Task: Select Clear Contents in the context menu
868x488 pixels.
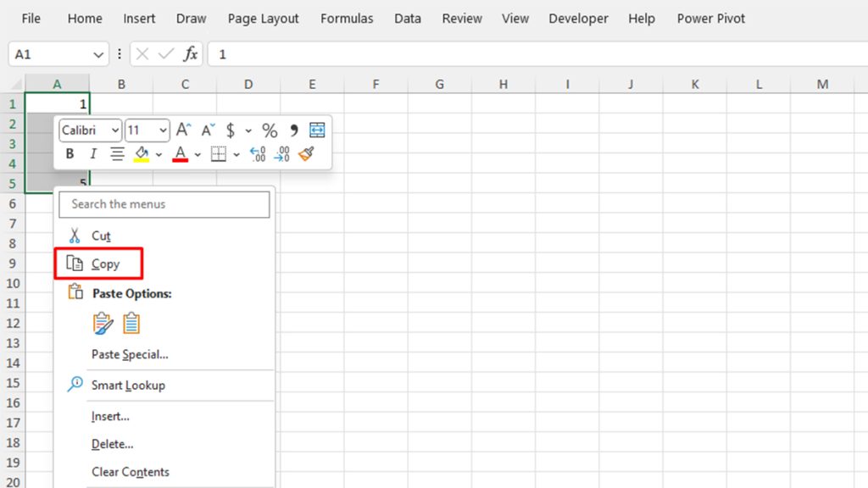Action: (x=131, y=472)
